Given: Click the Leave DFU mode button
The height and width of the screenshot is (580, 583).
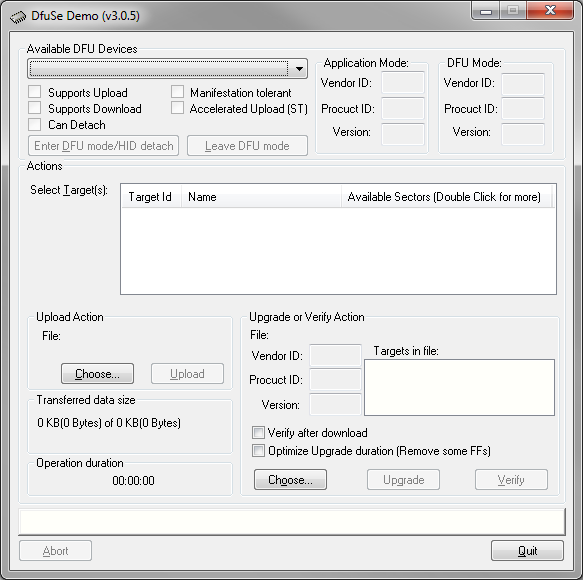Looking at the screenshot, I should (247, 146).
